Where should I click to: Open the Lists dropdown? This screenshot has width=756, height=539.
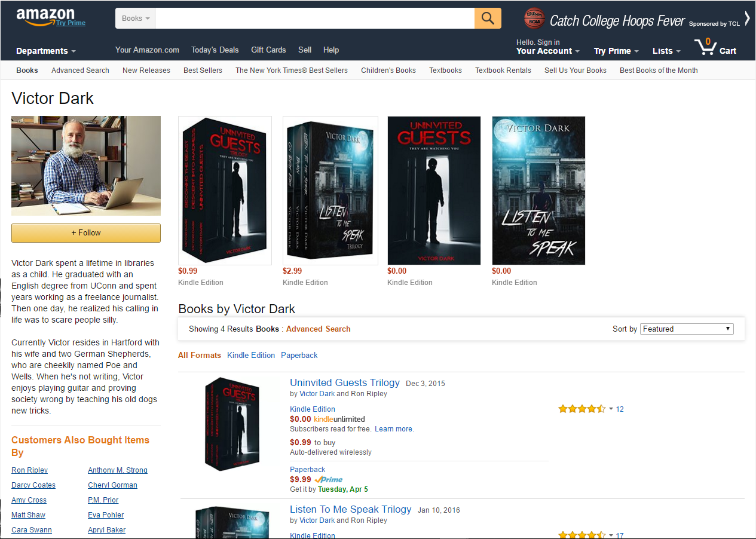pos(666,51)
